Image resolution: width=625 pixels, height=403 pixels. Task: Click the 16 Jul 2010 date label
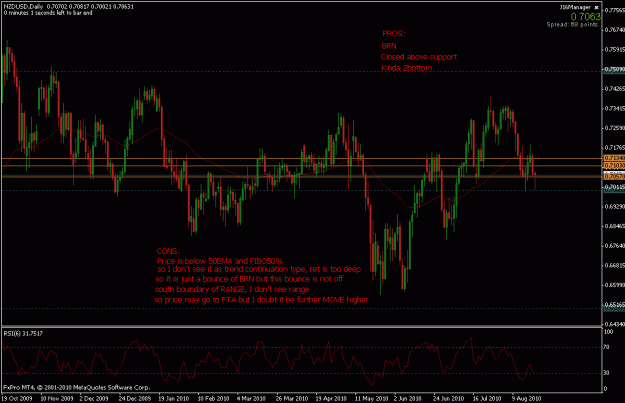tap(487, 398)
